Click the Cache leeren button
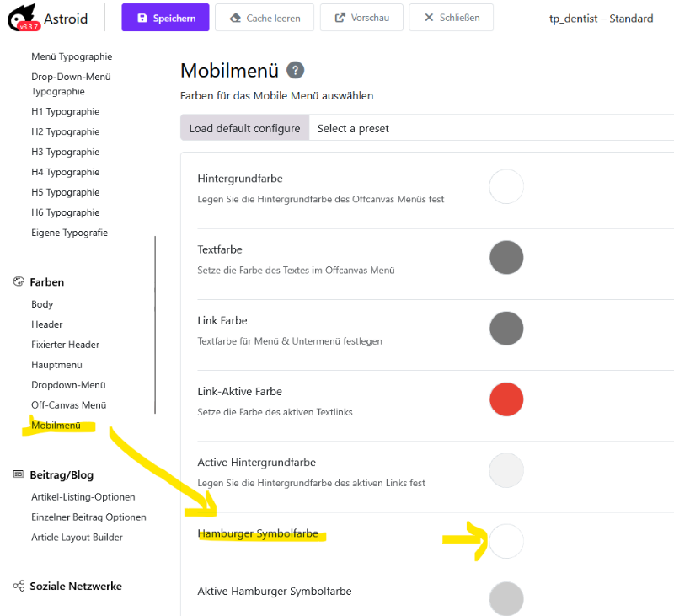Image resolution: width=674 pixels, height=616 pixels. [x=265, y=18]
